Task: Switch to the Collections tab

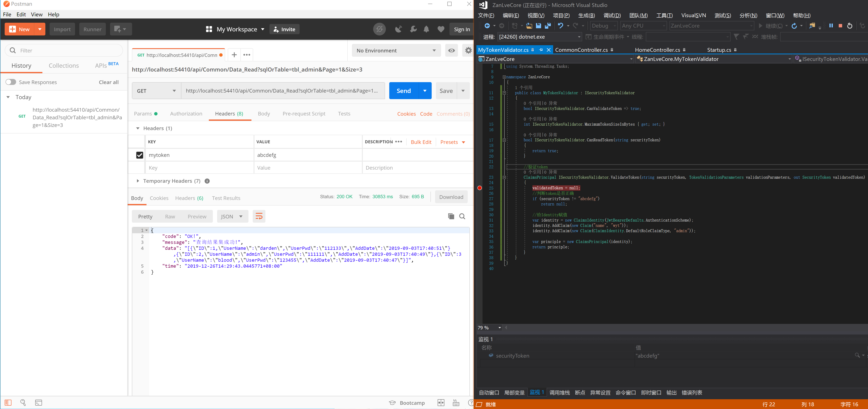Action: [64, 66]
